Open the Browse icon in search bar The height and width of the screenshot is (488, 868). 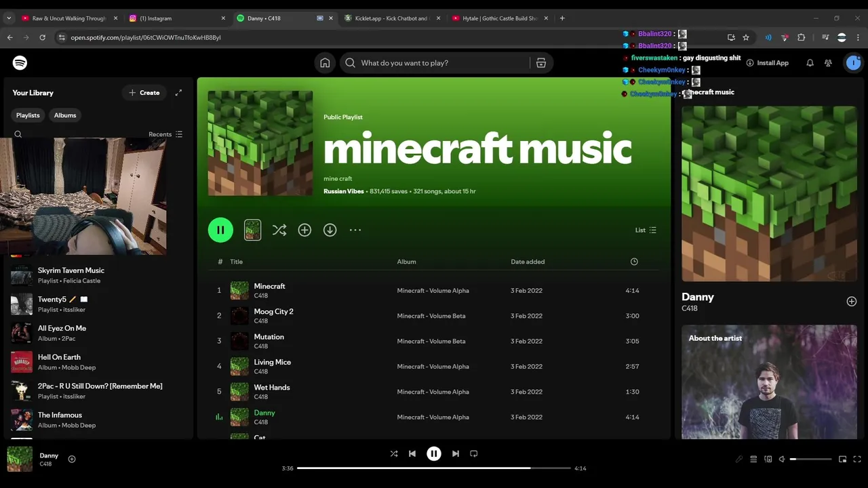541,63
